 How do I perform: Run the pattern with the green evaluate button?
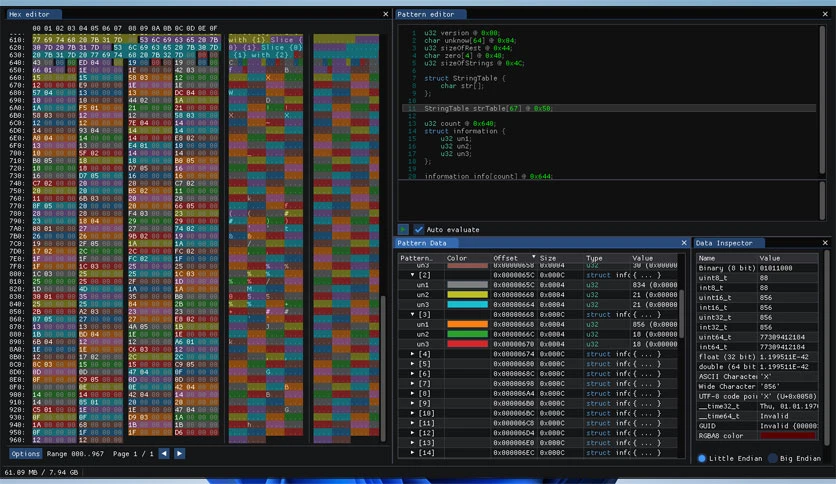click(403, 229)
